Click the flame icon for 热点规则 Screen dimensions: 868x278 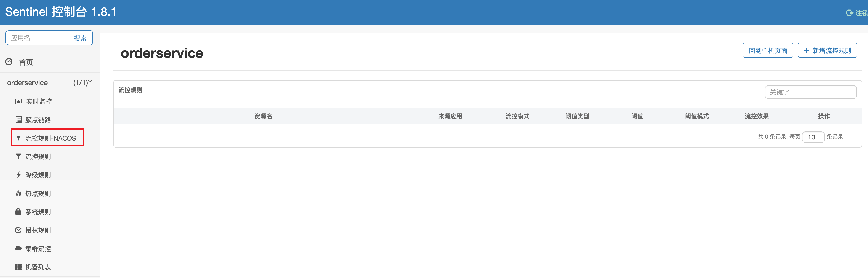pyautogui.click(x=18, y=193)
